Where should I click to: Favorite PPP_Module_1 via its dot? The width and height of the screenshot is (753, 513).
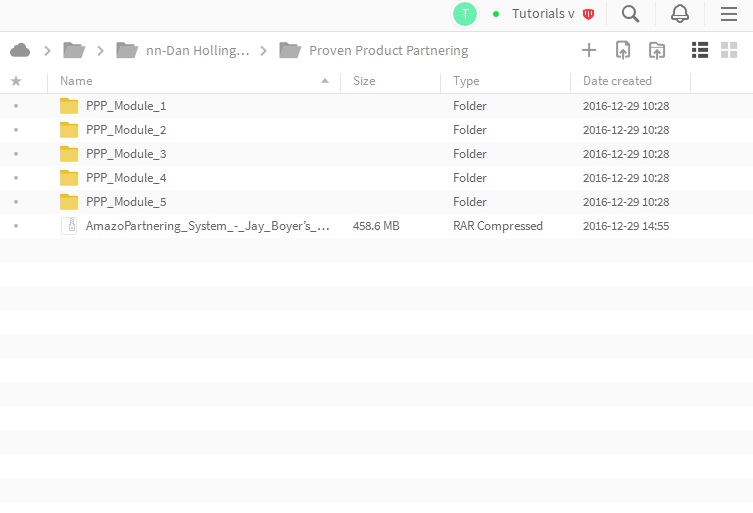16,106
